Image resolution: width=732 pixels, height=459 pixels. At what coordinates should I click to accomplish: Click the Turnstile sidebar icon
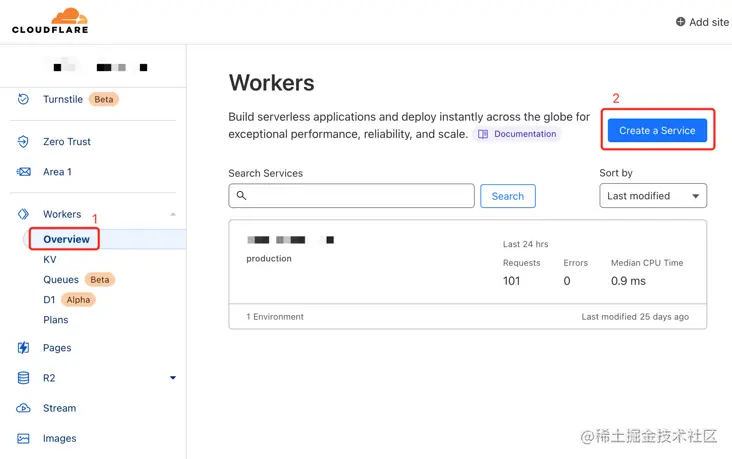click(23, 99)
